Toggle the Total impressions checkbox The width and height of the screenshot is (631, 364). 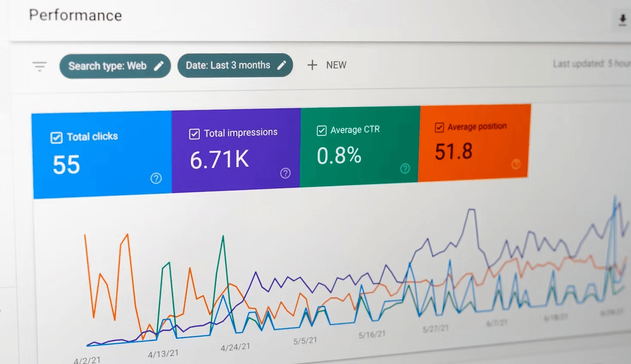(x=194, y=134)
